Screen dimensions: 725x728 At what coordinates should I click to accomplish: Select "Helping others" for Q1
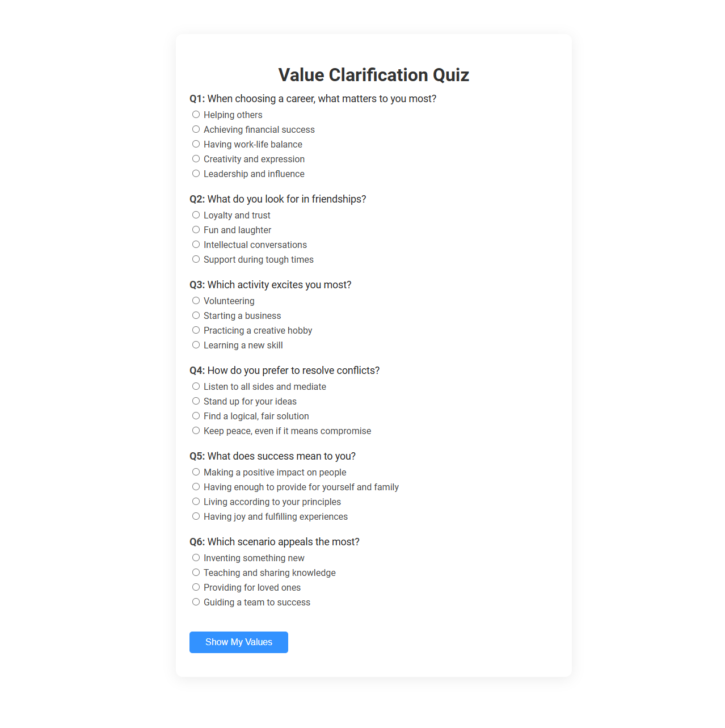(196, 115)
